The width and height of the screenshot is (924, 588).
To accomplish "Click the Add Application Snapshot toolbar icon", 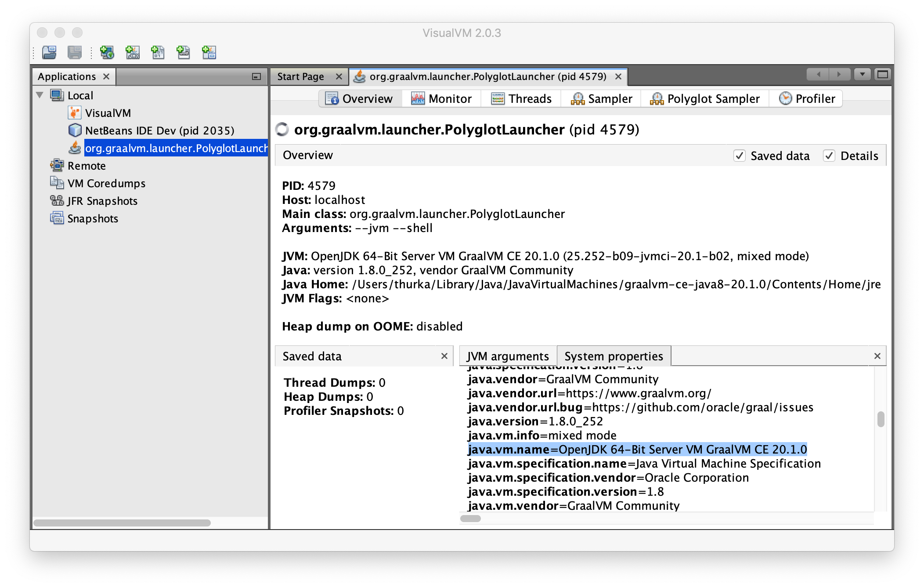I will 209,53.
